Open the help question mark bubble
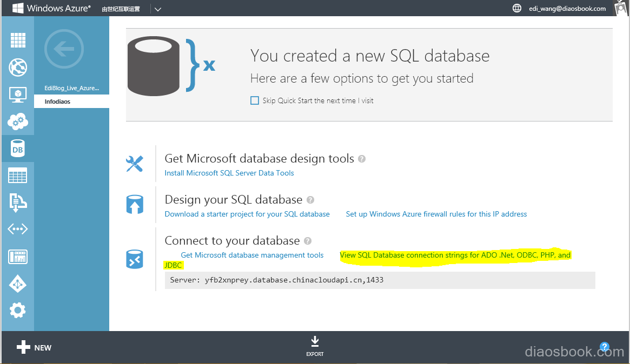Screen dimensions: 630x364 tap(605, 347)
